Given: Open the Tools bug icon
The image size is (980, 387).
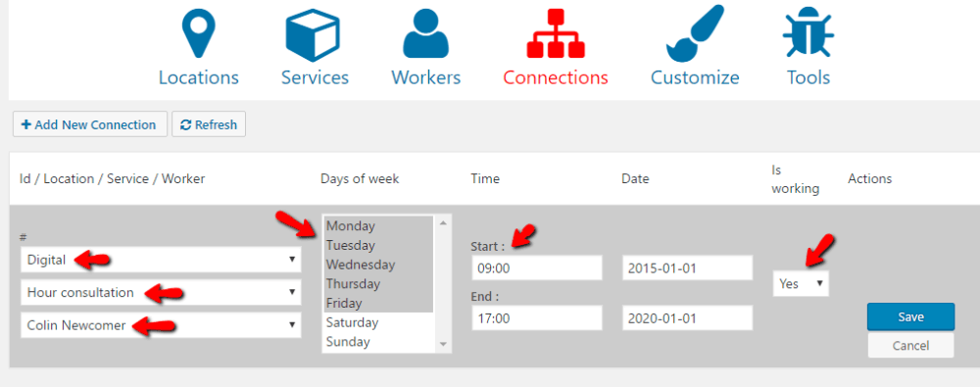Looking at the screenshot, I should coord(808,36).
